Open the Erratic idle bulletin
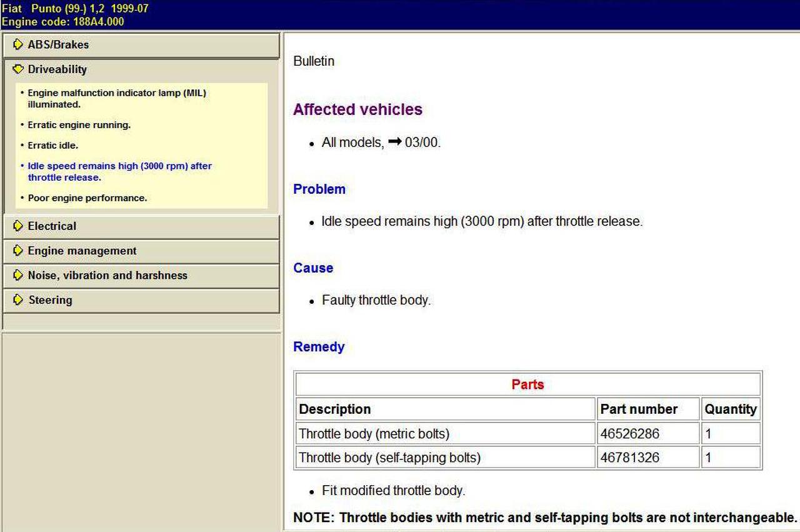Screen dimensions: 800x532 point(53,146)
